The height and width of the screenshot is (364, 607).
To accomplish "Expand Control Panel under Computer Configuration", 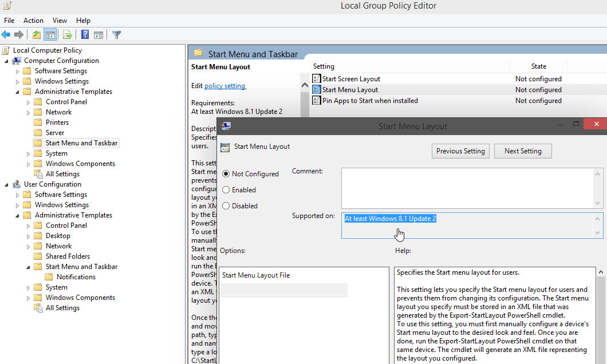I will (x=28, y=102).
